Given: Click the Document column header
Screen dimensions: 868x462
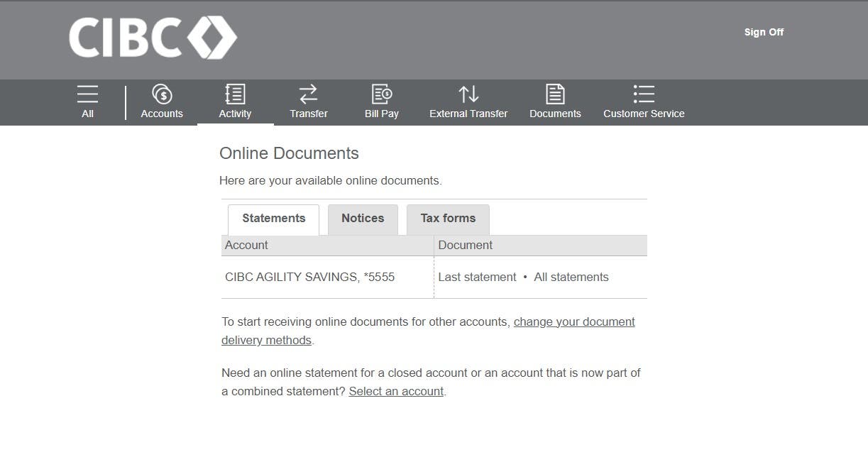Looking at the screenshot, I should 465,246.
